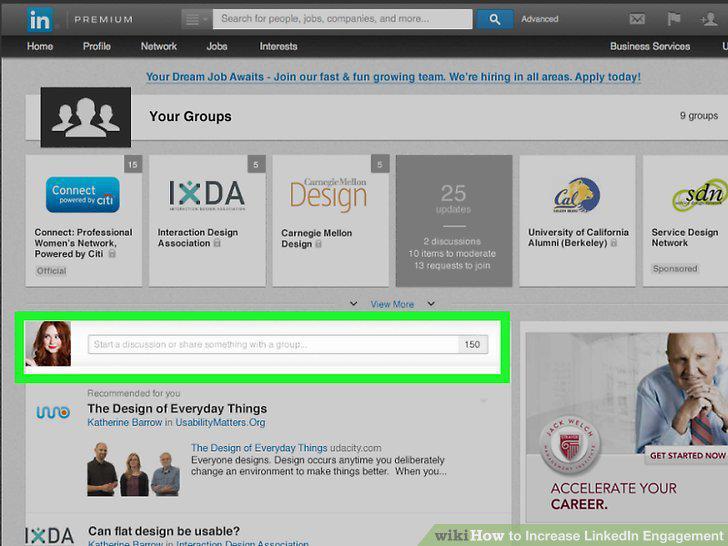
Task: Open the search category dropdown beside search box
Action: pyautogui.click(x=197, y=20)
